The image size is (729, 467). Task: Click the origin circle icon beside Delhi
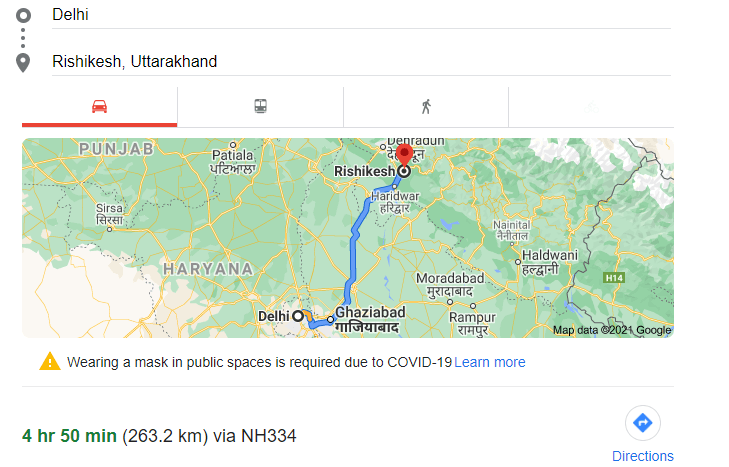(x=23, y=15)
